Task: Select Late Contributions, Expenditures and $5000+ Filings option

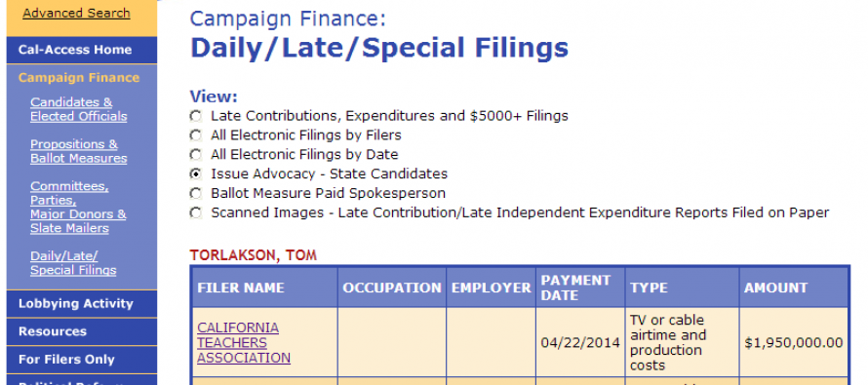Action: tap(195, 116)
